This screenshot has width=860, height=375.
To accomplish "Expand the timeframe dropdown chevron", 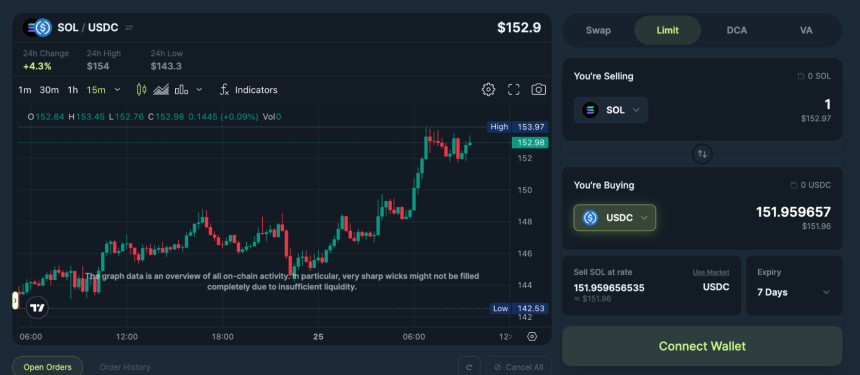I will pos(117,90).
